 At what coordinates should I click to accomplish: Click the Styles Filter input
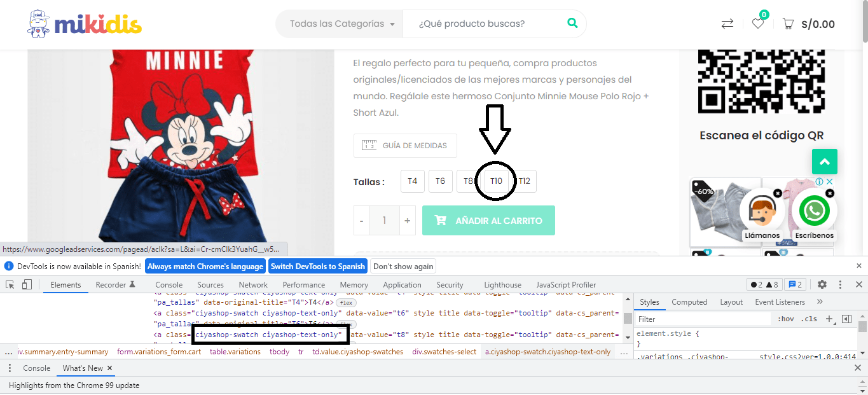coord(703,319)
